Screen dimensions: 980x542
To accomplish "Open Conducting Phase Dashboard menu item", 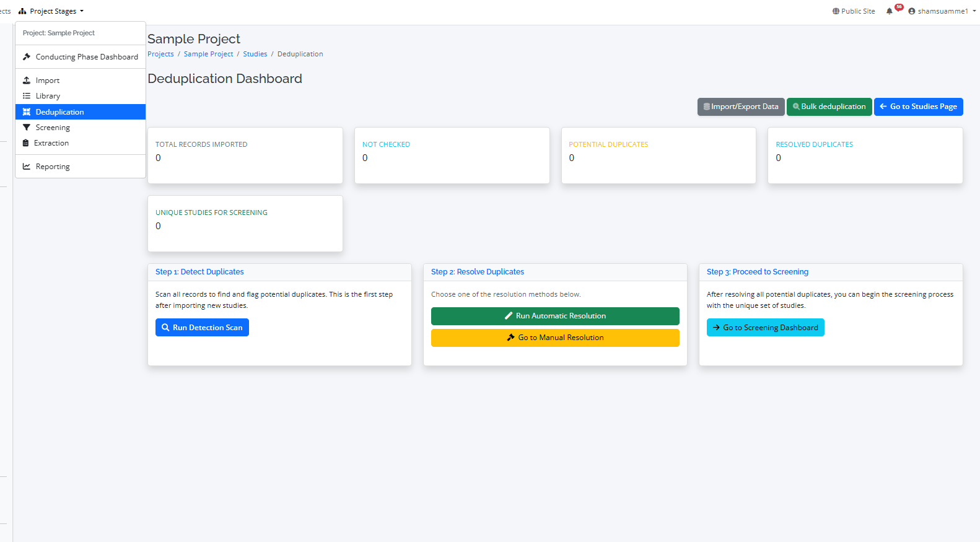I will coord(86,57).
